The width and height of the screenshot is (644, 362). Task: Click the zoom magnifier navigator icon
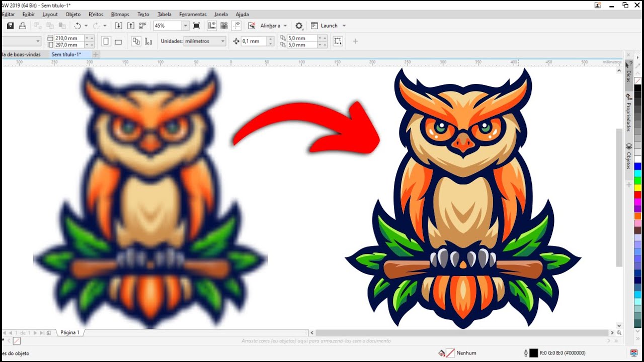619,333
